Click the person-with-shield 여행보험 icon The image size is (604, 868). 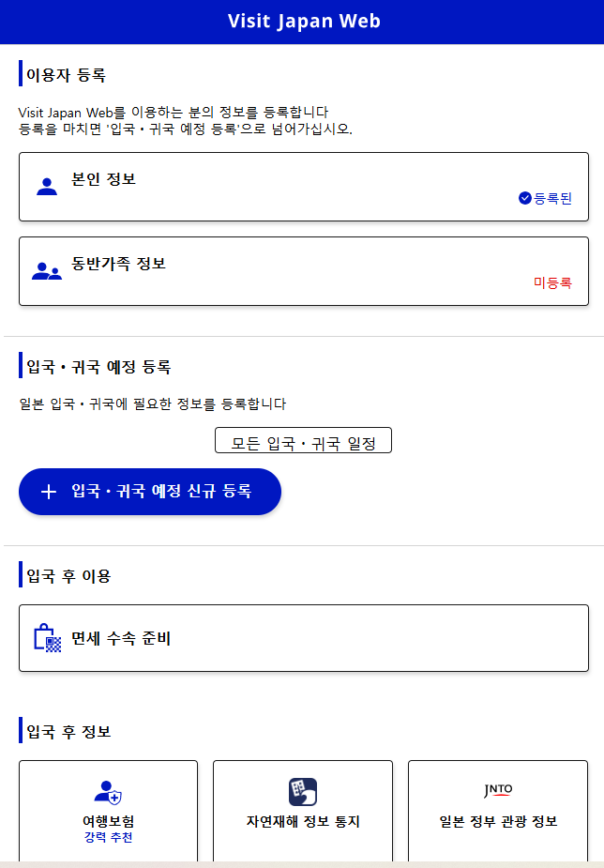(108, 792)
